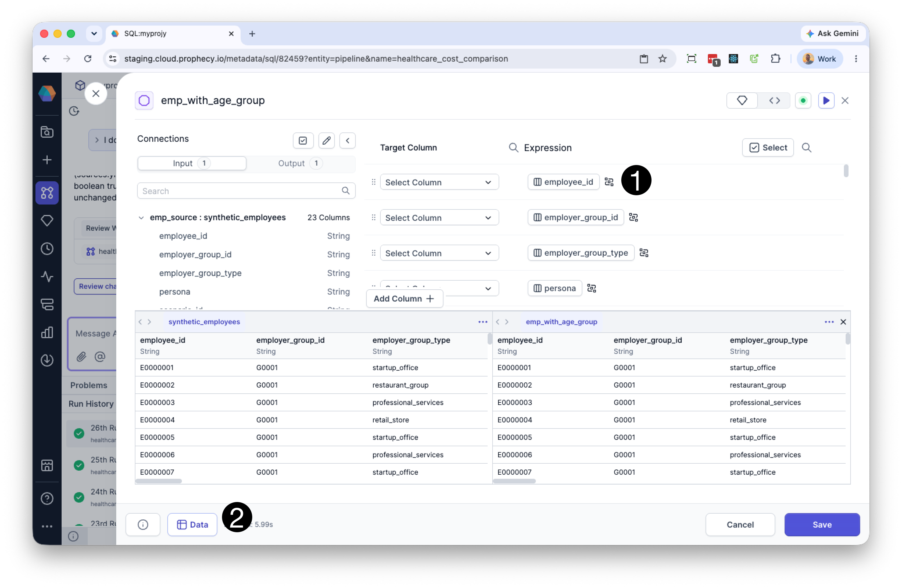The image size is (902, 588).
Task: Click Add Column button
Action: 405,299
